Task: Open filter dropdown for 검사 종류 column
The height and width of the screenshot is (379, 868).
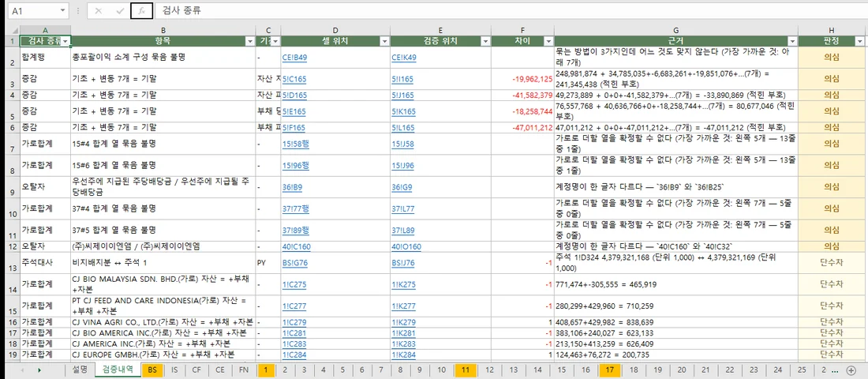Action: click(x=65, y=41)
